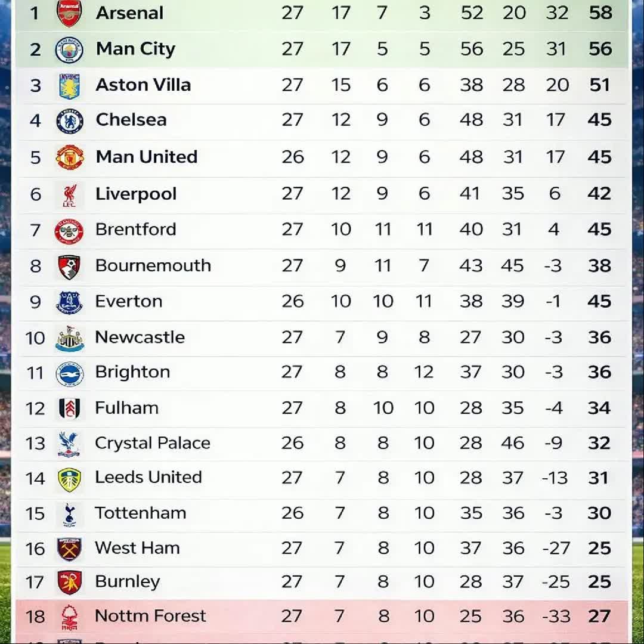Click the Brighton seagull badge
The height and width of the screenshot is (644, 644).
click(69, 374)
